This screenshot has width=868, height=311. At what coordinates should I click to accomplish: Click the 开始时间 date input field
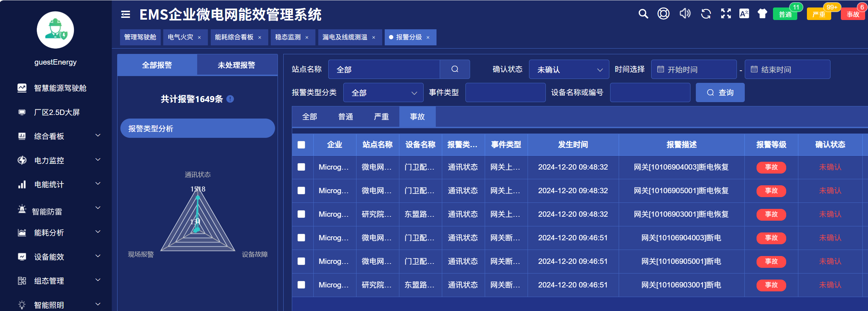(x=694, y=70)
